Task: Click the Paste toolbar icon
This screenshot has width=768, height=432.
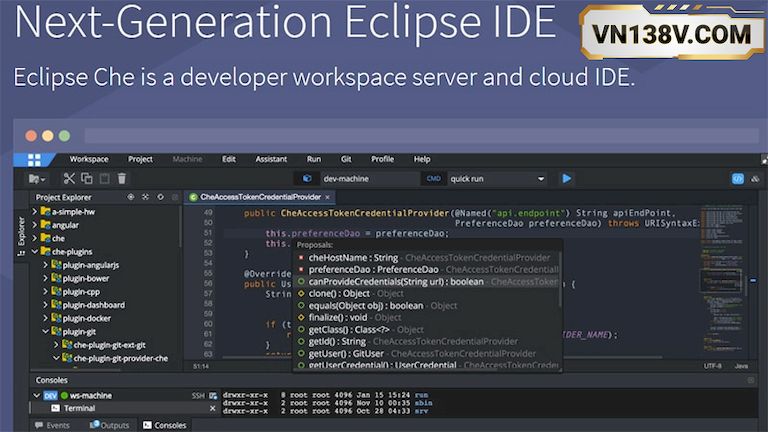Action: point(104,179)
